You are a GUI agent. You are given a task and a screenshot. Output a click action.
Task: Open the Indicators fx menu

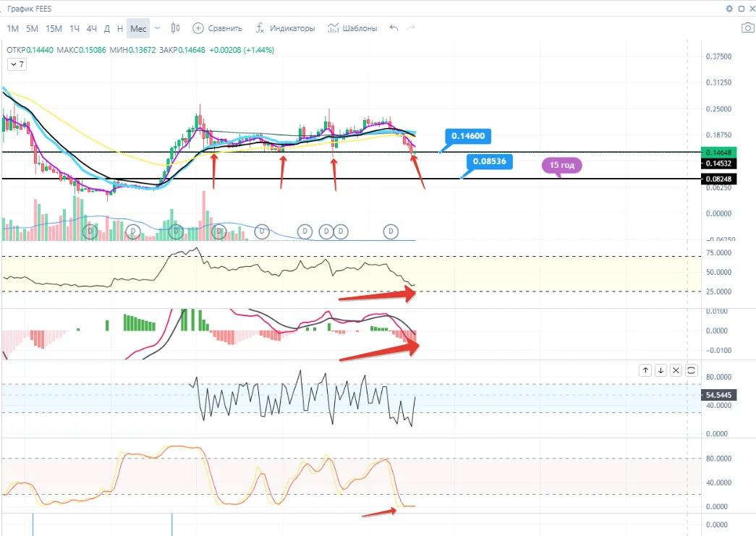(x=260, y=28)
